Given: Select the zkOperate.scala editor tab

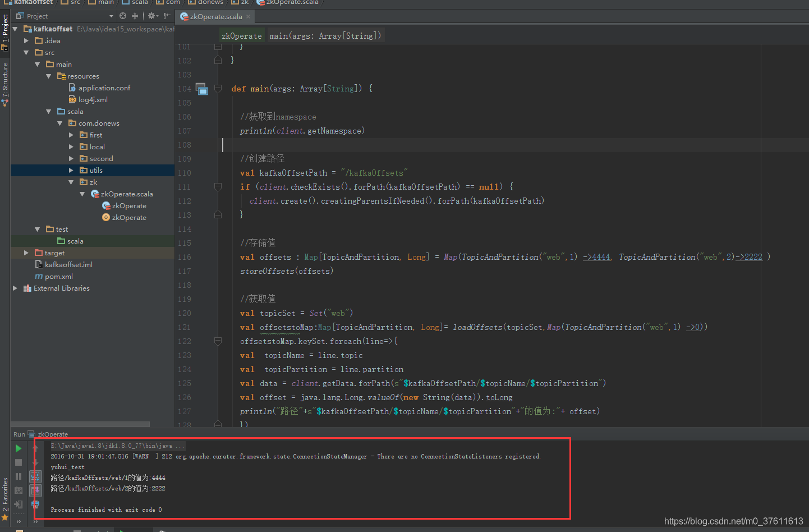Looking at the screenshot, I should tap(216, 17).
